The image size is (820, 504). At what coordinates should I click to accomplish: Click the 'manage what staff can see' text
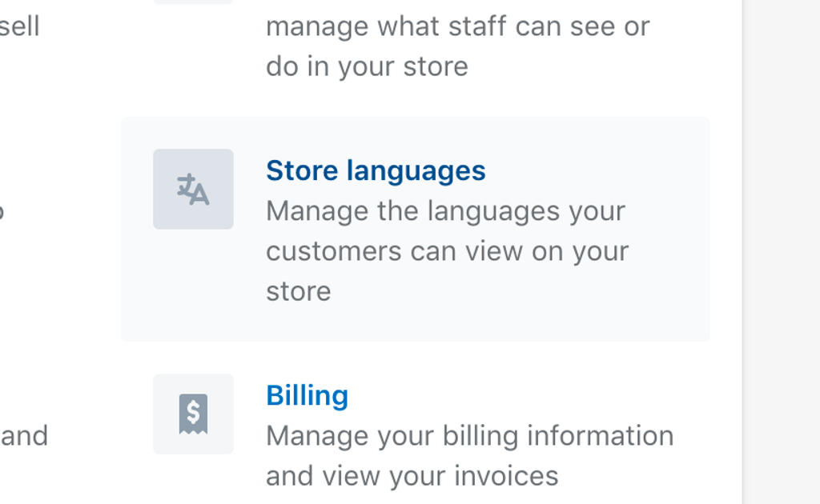click(456, 26)
